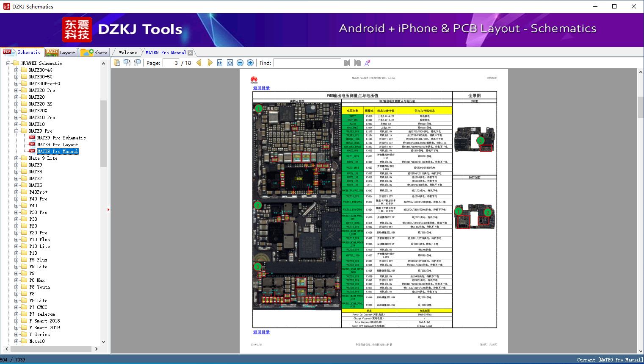Viewport: 644px width, 364px height.
Task: Click the PDF icon beside MATE9 Pro Schematic
Action: point(32,137)
